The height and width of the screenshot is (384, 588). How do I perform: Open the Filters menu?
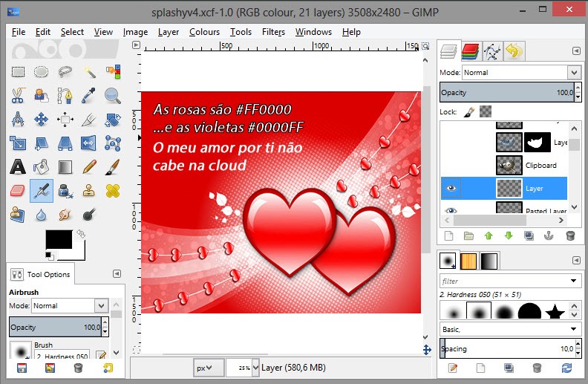point(273,32)
